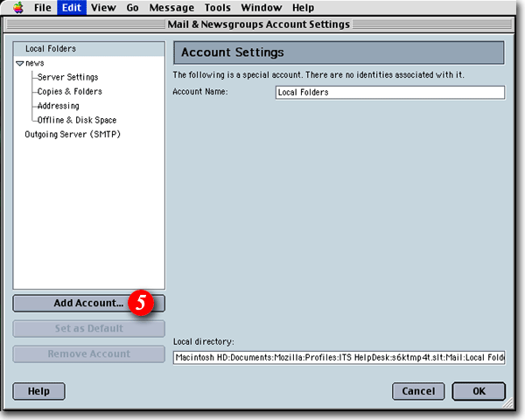525x420 pixels.
Task: Collapse the news account disclosure triangle
Action: click(20, 64)
